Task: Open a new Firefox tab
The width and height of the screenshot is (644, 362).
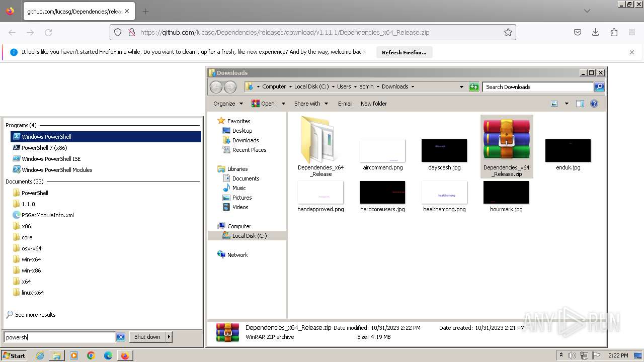Action: tap(145, 11)
